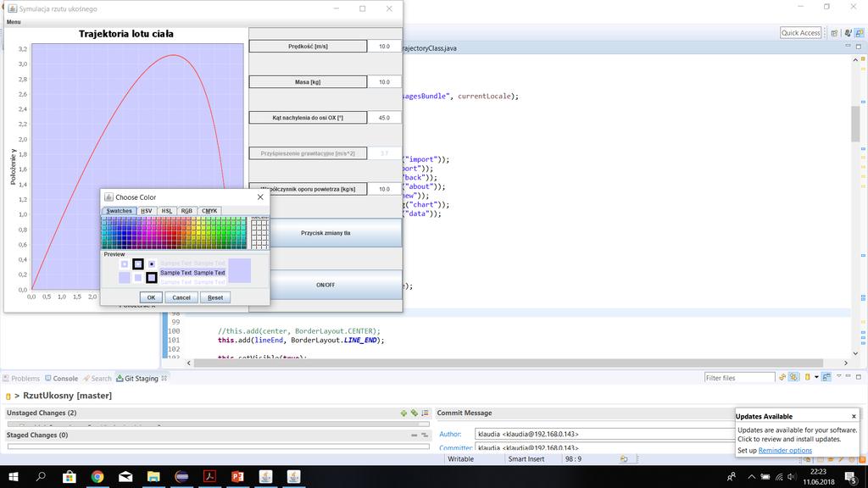Maximize the Eclipse editor area
The width and height of the screenshot is (868, 488).
pyautogui.click(x=859, y=47)
